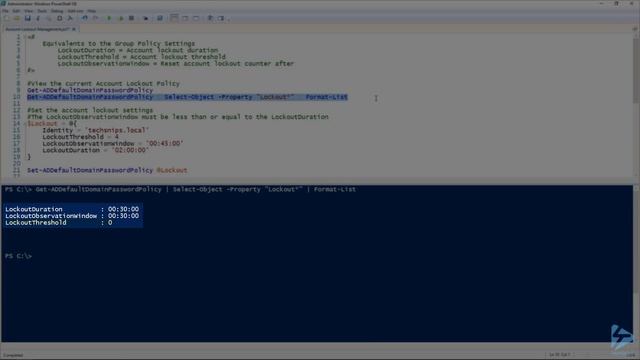Viewport: 640px width, 360px height.
Task: Click the New script toolbar icon
Action: [x=6, y=18]
